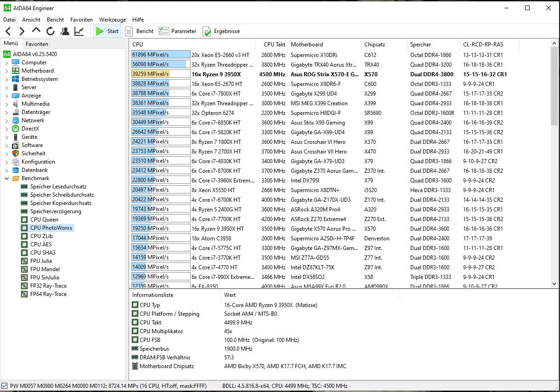Click the highlighted 39259 MPixel/s result bar
The width and height of the screenshot is (560, 392).
click(161, 74)
